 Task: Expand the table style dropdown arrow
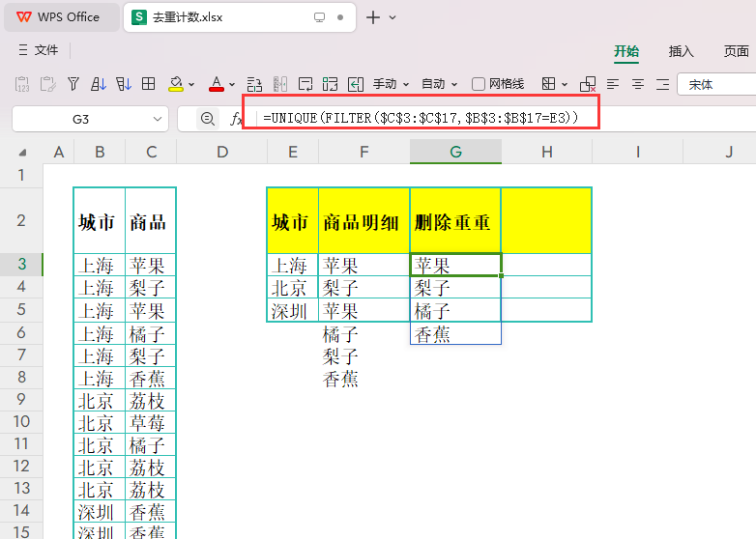(x=565, y=85)
